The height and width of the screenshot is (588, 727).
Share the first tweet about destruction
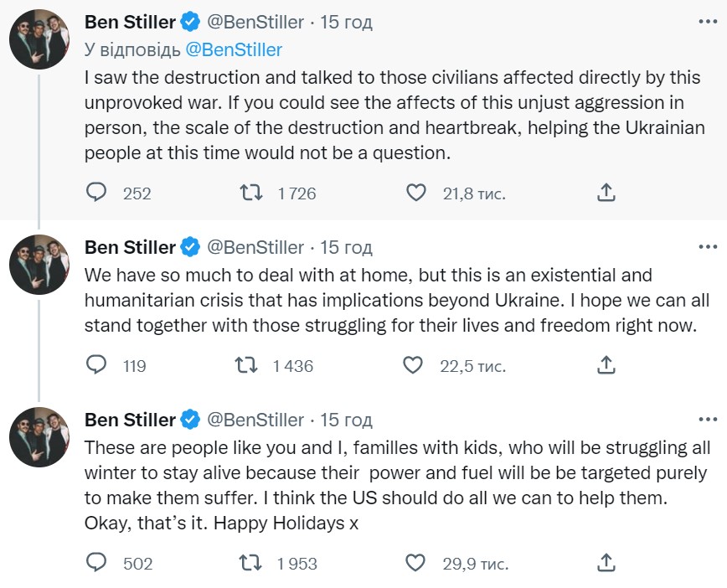[x=606, y=193]
